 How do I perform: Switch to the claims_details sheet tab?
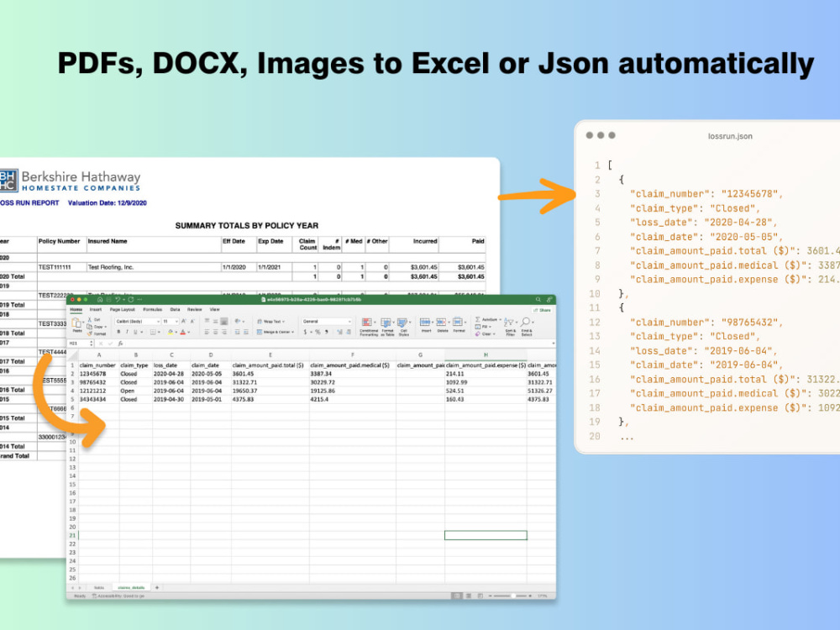(131, 587)
